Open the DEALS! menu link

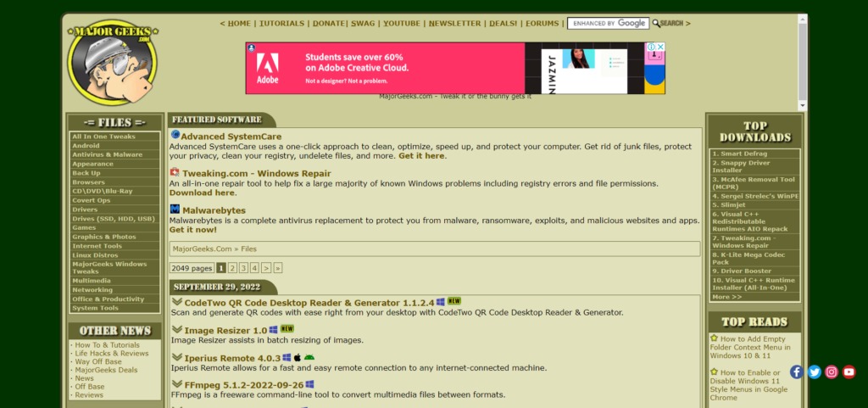504,23
